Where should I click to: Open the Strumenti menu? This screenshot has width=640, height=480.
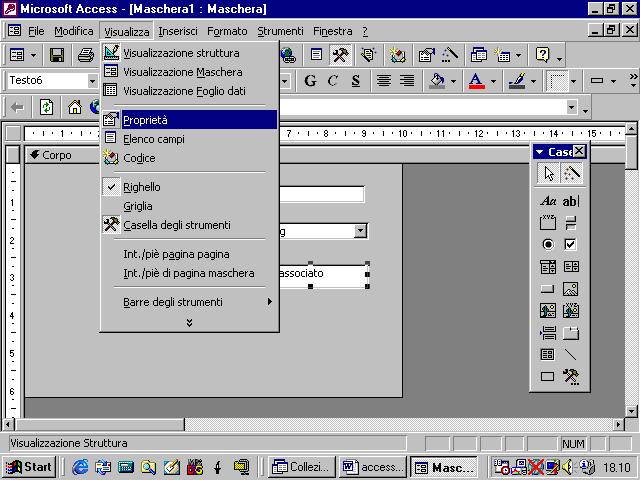click(280, 31)
